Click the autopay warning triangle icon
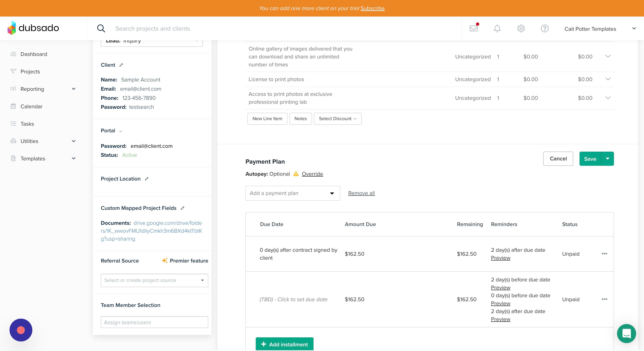Image resolution: width=644 pixels, height=351 pixels. [296, 174]
